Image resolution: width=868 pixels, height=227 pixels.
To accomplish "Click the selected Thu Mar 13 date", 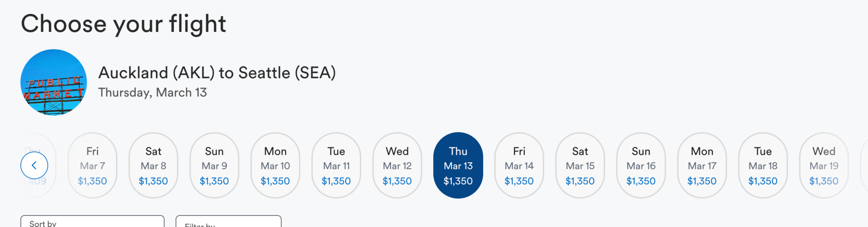I will point(458,165).
